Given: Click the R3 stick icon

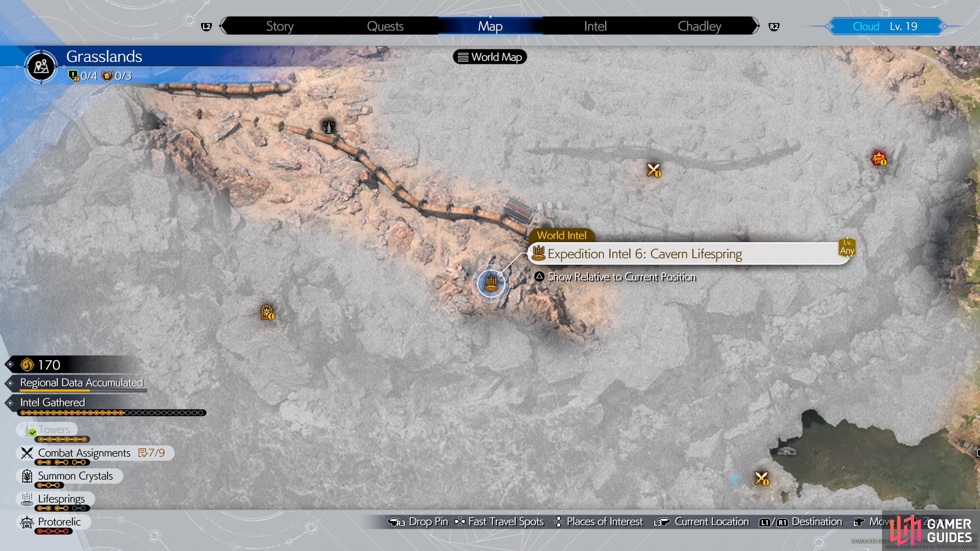Looking at the screenshot, I should point(396,522).
